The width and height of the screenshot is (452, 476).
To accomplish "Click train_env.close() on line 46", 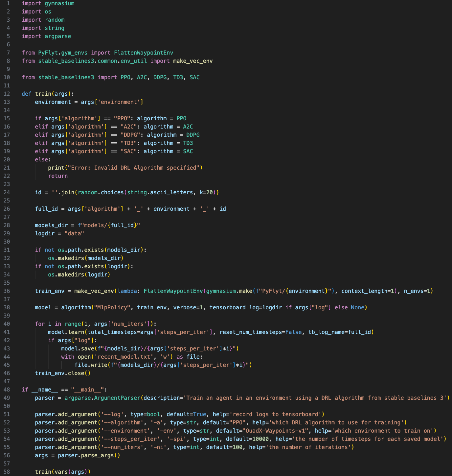I will 62,373.
